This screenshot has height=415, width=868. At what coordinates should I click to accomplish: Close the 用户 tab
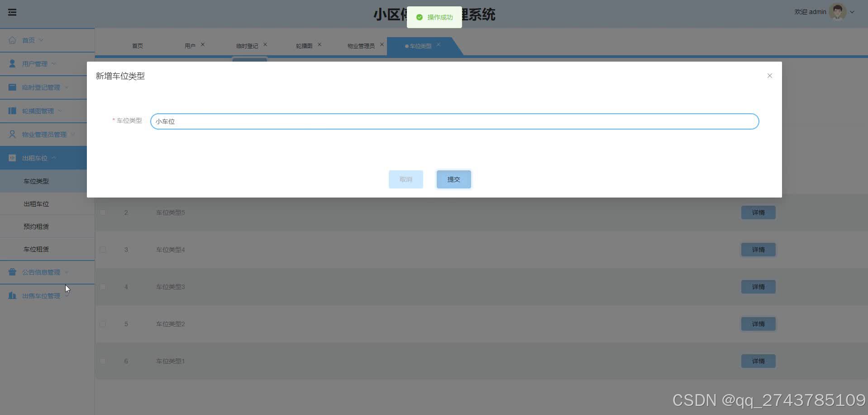click(x=203, y=44)
